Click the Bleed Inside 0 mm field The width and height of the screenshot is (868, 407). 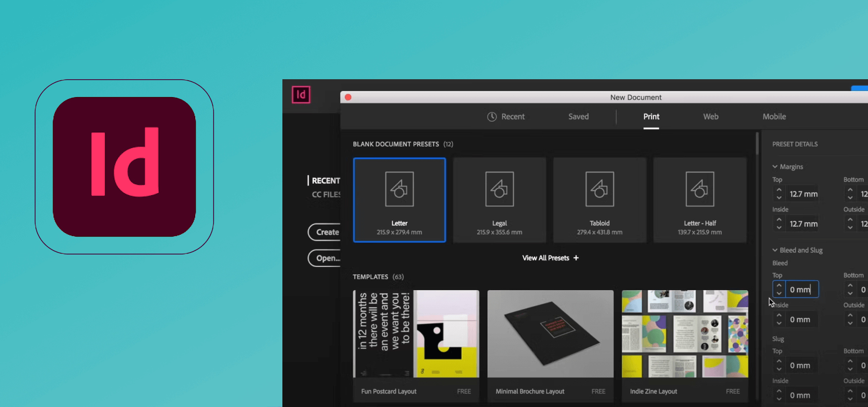point(802,320)
